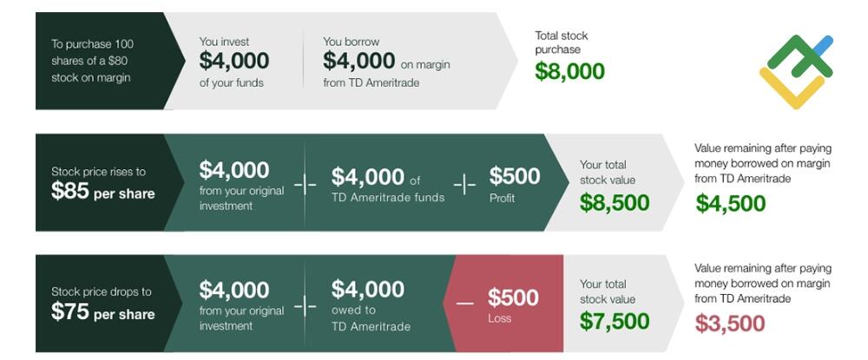The height and width of the screenshot is (360, 868).
Task: Click the plus sign before $500 Profit
Action: (x=465, y=184)
